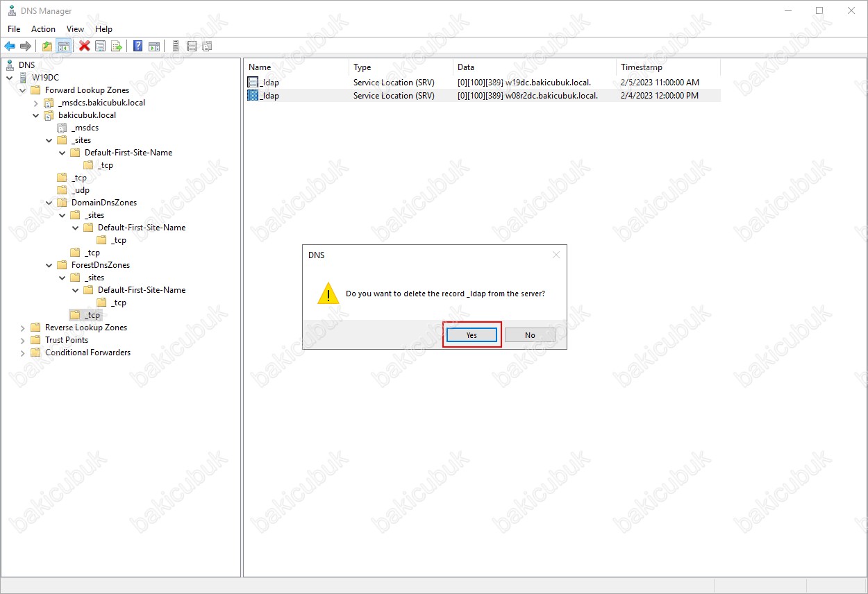868x594 pixels.
Task: Expand the Reverse Lookup Zones node
Action: point(23,328)
